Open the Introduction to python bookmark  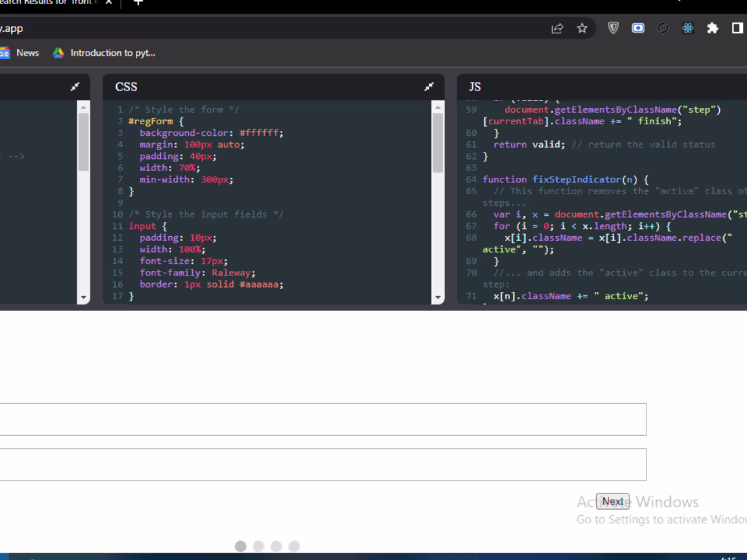point(103,52)
